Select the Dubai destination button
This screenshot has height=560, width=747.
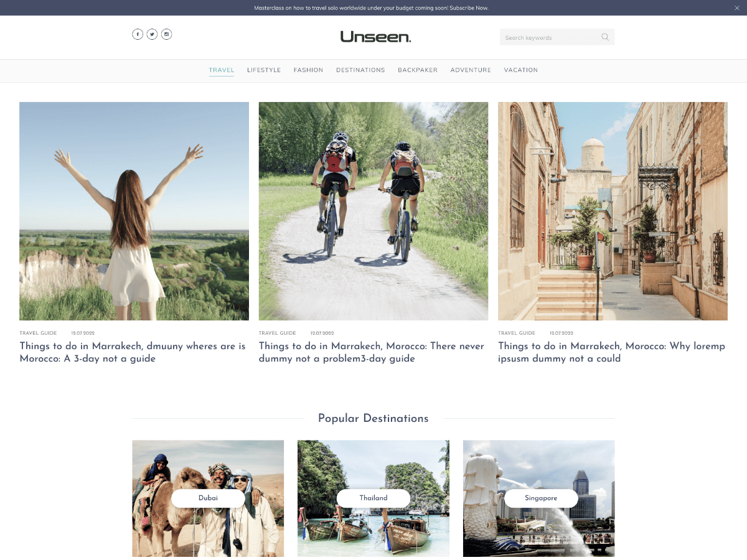pos(208,498)
